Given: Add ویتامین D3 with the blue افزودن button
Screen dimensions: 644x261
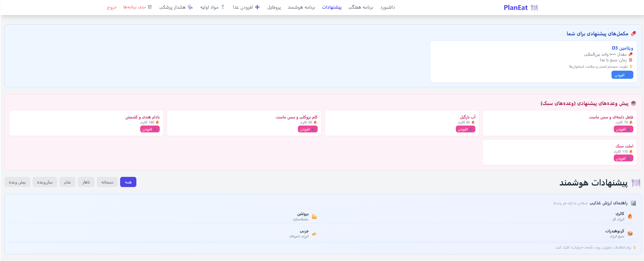Looking at the screenshot, I should click(622, 75).
